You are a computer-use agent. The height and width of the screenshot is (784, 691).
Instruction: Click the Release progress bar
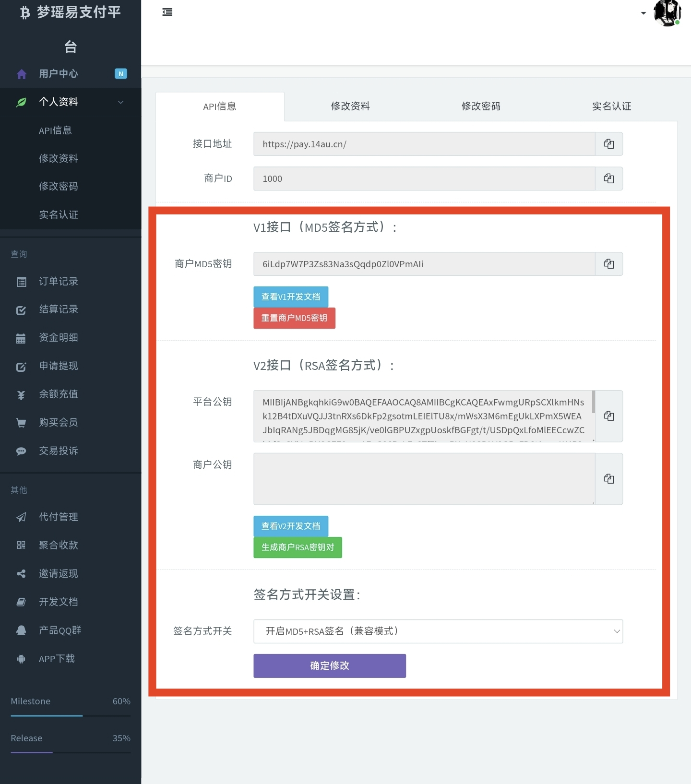(71, 752)
